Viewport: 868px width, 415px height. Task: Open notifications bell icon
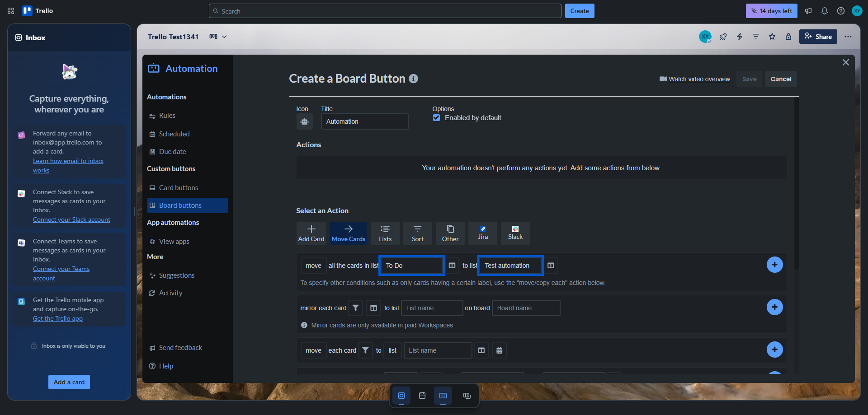(x=825, y=11)
